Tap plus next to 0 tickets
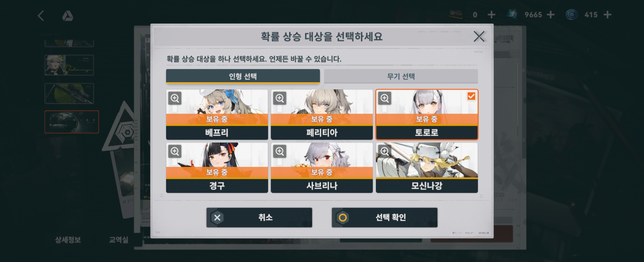Screen dimensions: 644x262 tap(491, 15)
